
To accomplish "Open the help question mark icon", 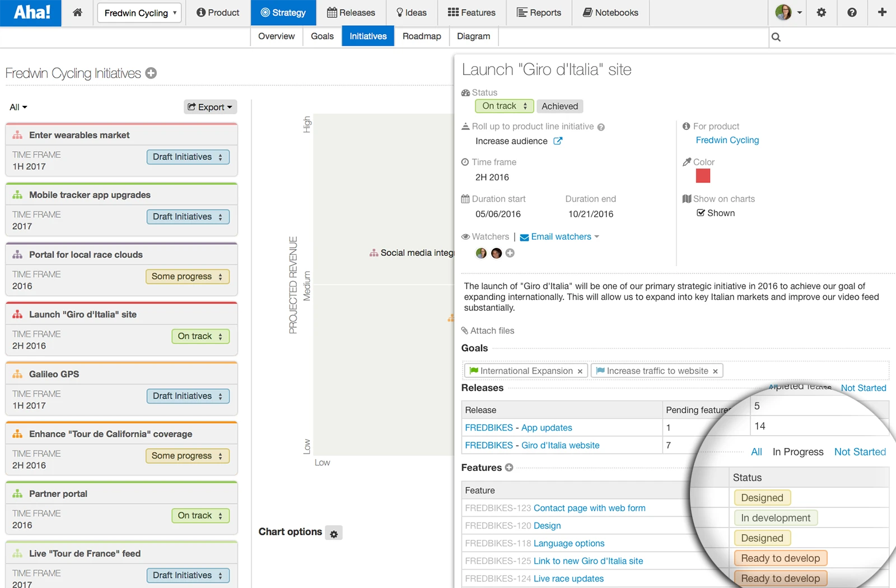I will click(852, 12).
